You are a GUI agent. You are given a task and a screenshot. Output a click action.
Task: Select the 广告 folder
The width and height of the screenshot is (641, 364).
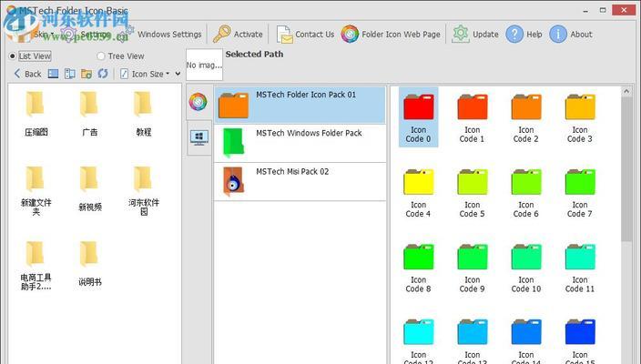[89, 114]
